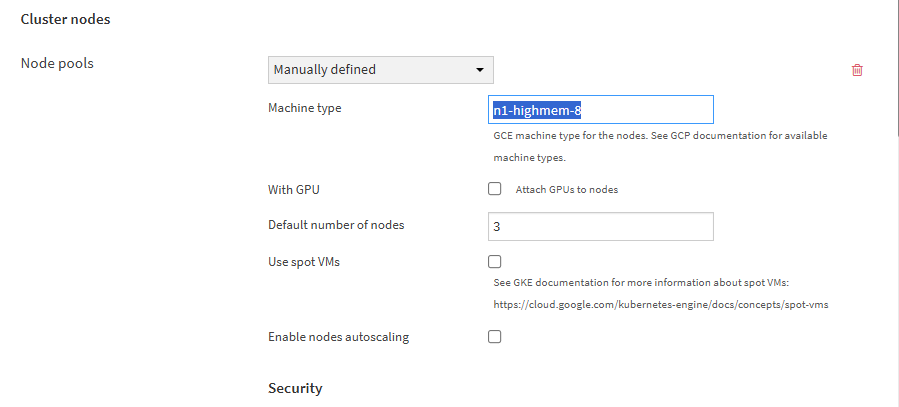Open the Manually defined node pools dropdown
The width and height of the screenshot is (899, 407).
point(380,70)
